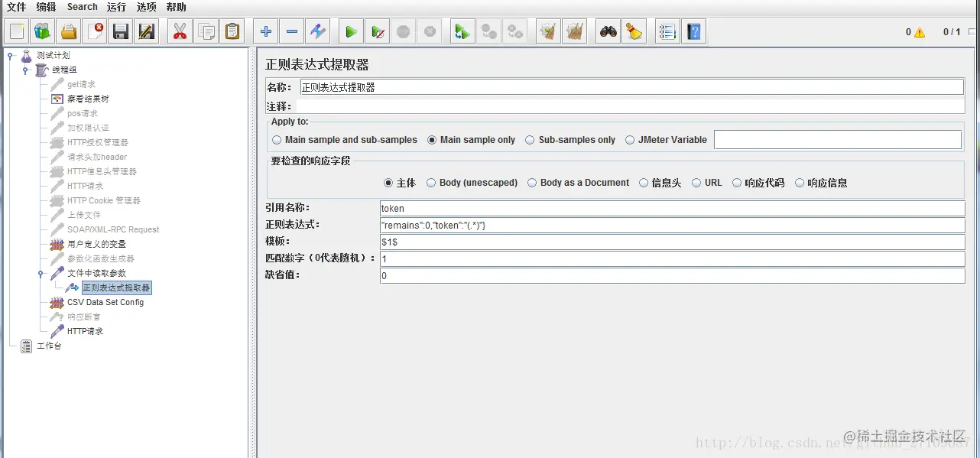The width and height of the screenshot is (980, 458).
Task: Click the green Start run arrow
Action: (351, 31)
